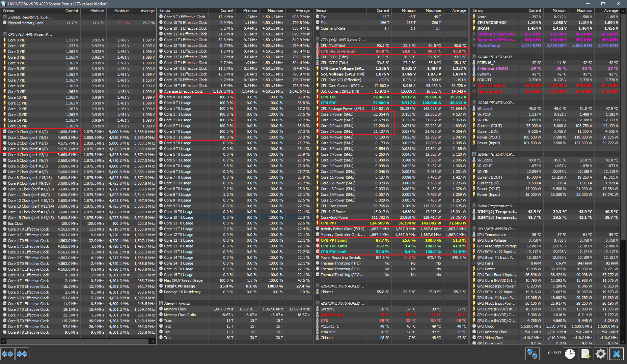This screenshot has width=627, height=364.
Task: Click the HWiNFO64 application icon in the titlebar
Action: point(3,4)
